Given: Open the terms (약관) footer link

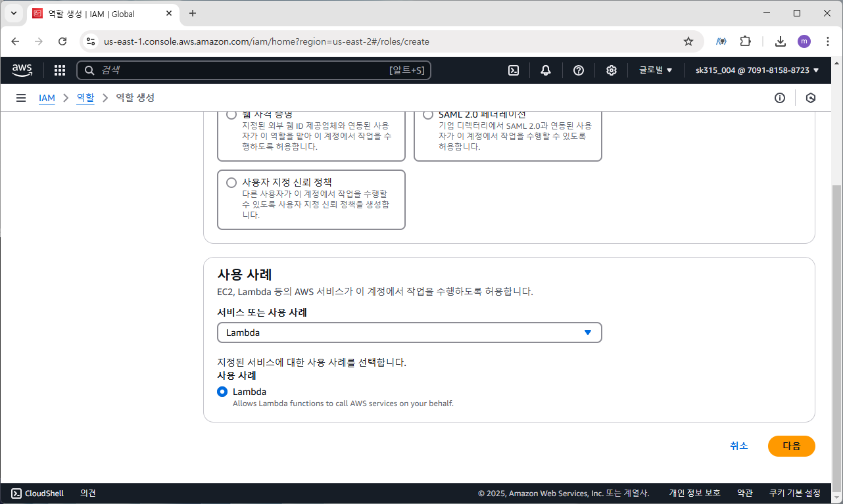Looking at the screenshot, I should 745,493.
